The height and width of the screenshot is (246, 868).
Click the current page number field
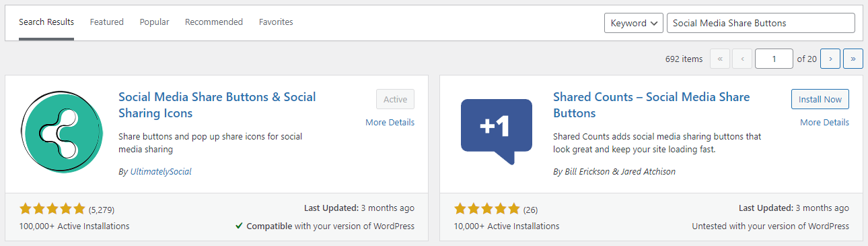774,59
